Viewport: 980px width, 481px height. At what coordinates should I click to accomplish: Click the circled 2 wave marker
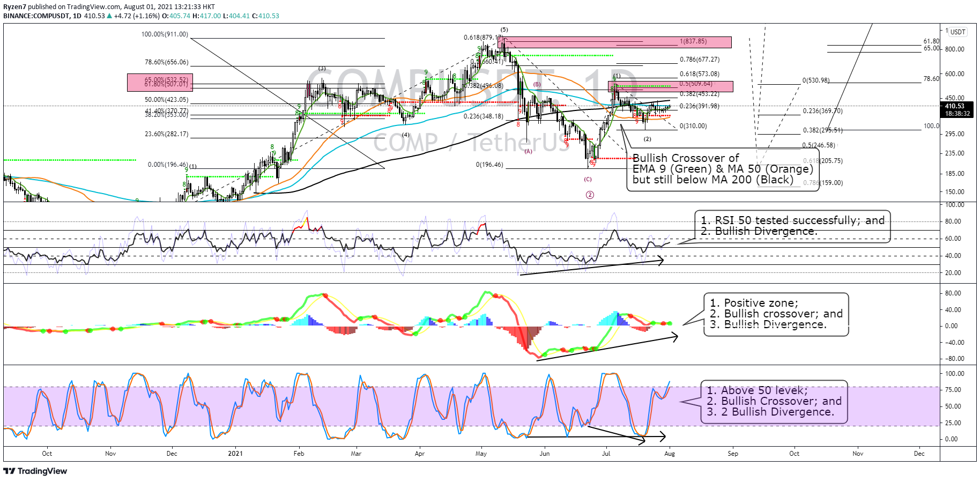coord(590,195)
